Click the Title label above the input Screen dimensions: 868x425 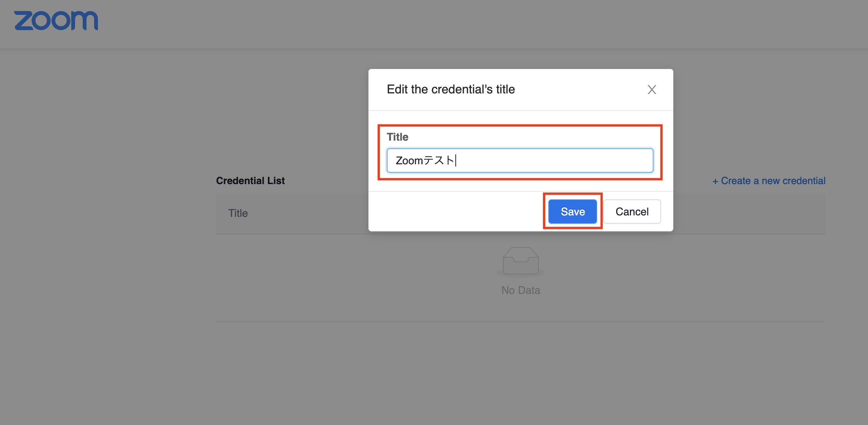[x=397, y=137]
